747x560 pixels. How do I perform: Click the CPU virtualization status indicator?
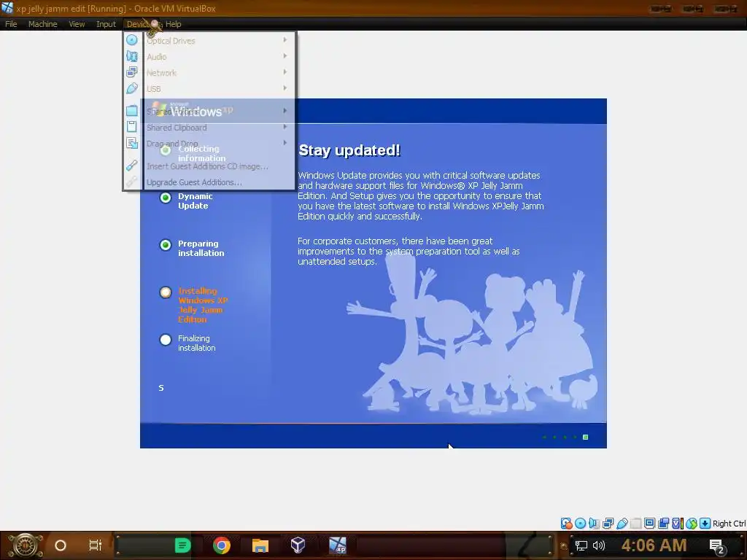678,524
